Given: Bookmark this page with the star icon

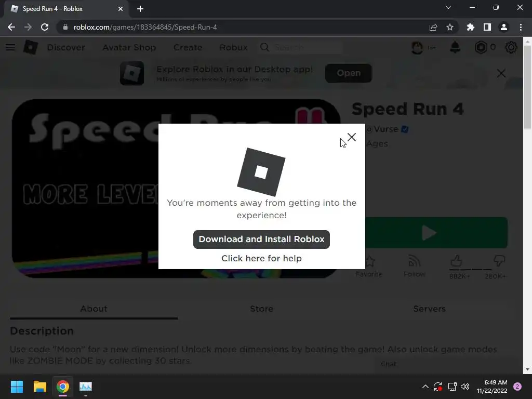Looking at the screenshot, I should 450,27.
